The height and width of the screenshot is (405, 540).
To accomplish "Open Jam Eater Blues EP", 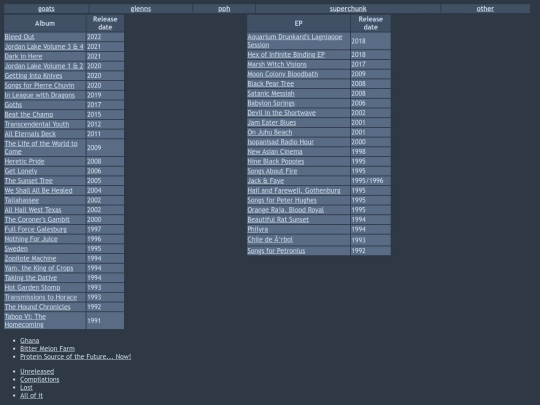I will click(272, 122).
